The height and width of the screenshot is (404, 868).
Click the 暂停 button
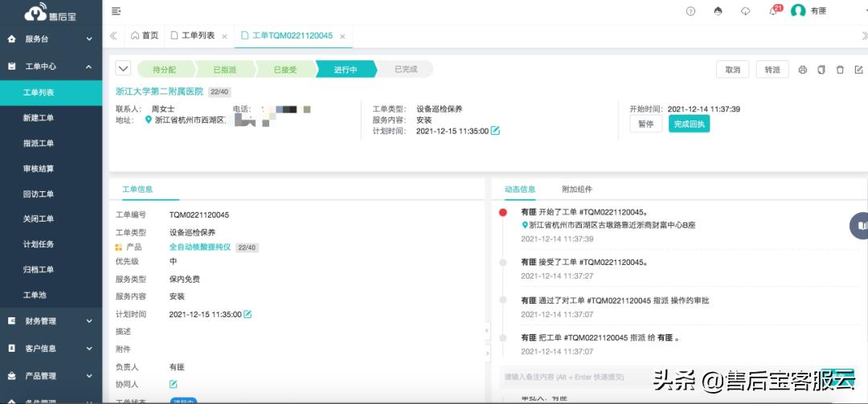[646, 124]
